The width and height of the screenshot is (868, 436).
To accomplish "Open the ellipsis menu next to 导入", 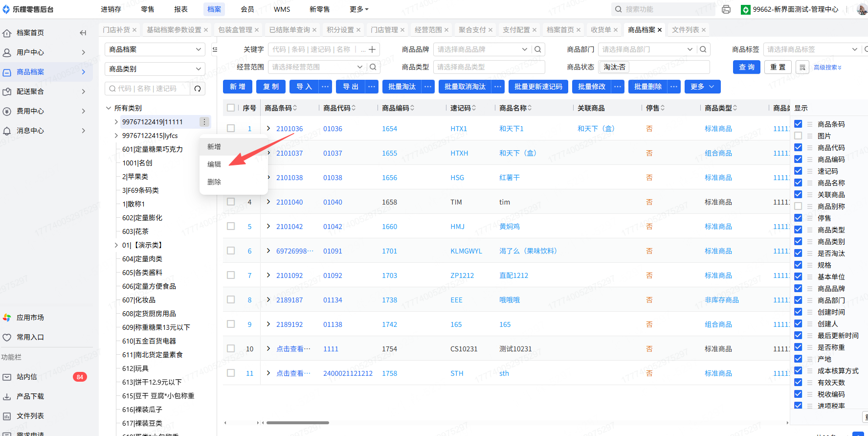I will pyautogui.click(x=325, y=87).
